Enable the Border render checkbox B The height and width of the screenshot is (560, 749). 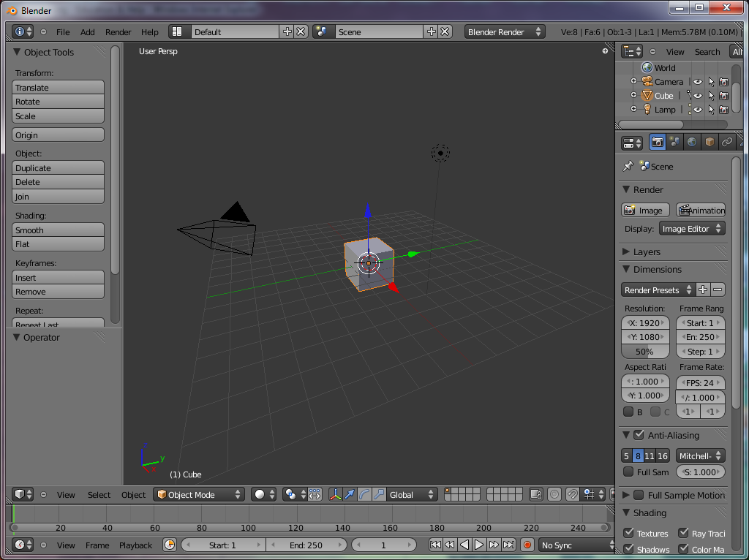point(628,412)
